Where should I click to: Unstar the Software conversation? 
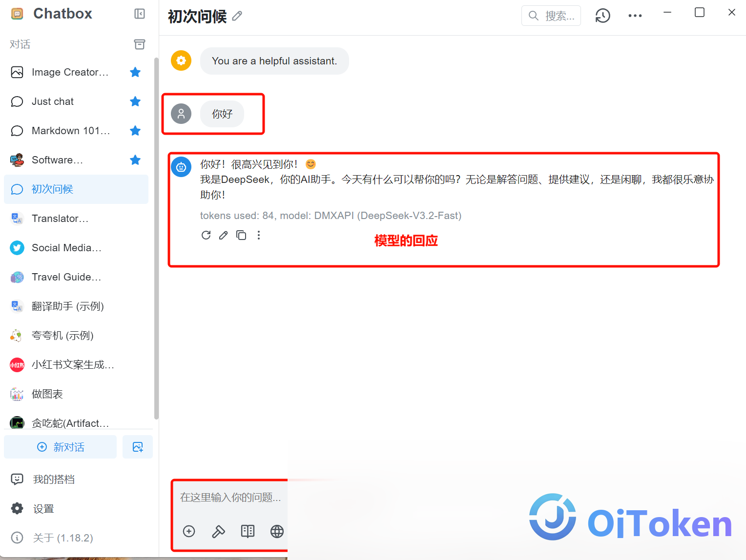[x=135, y=160]
